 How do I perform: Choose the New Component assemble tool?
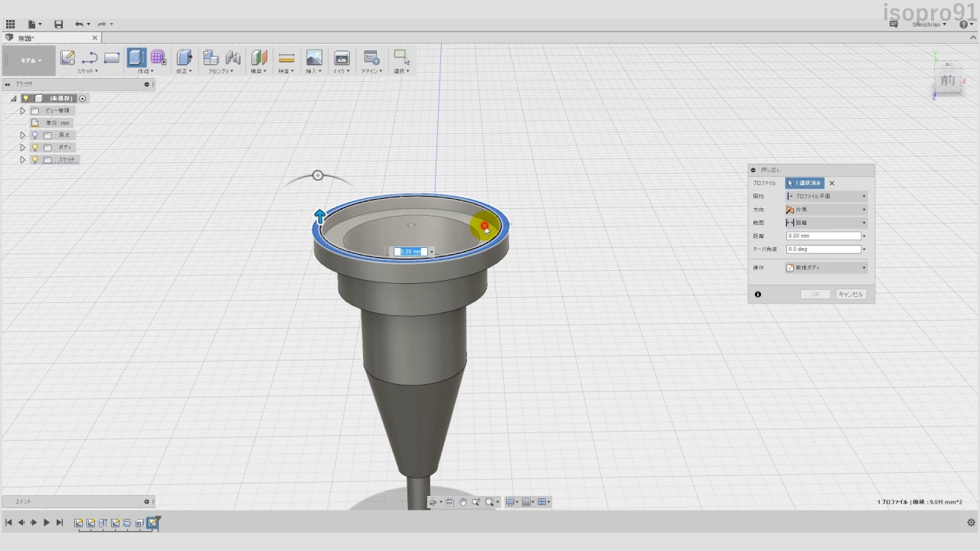tap(211, 57)
